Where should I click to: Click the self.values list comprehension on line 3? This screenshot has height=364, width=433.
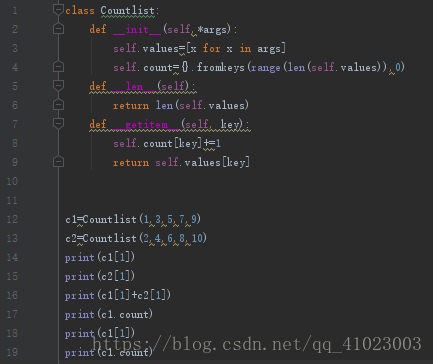199,48
